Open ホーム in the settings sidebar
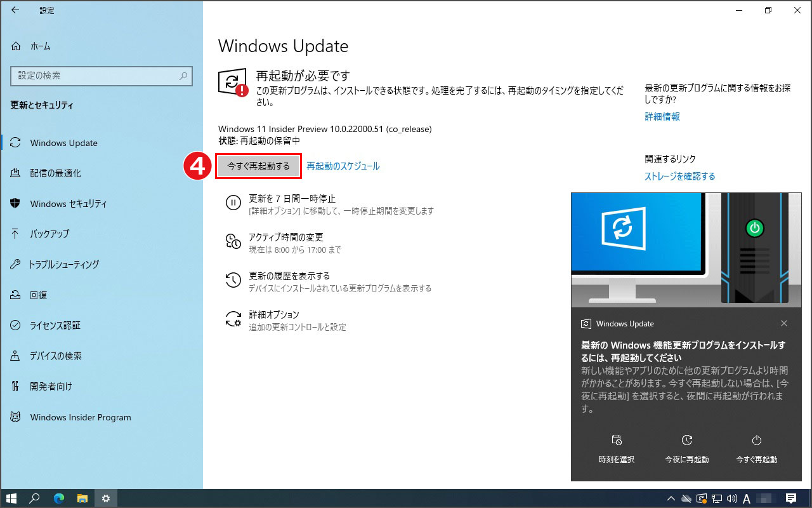Screen dimensions: 812x508 pyautogui.click(x=40, y=46)
